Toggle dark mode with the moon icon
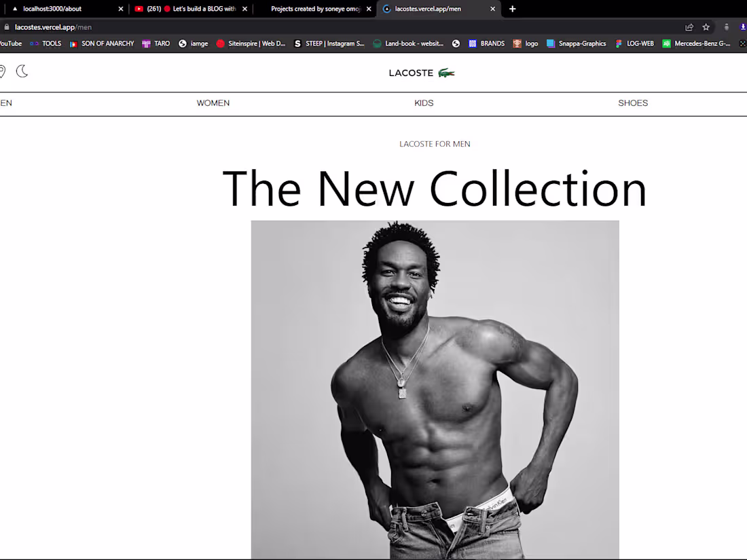 [22, 71]
